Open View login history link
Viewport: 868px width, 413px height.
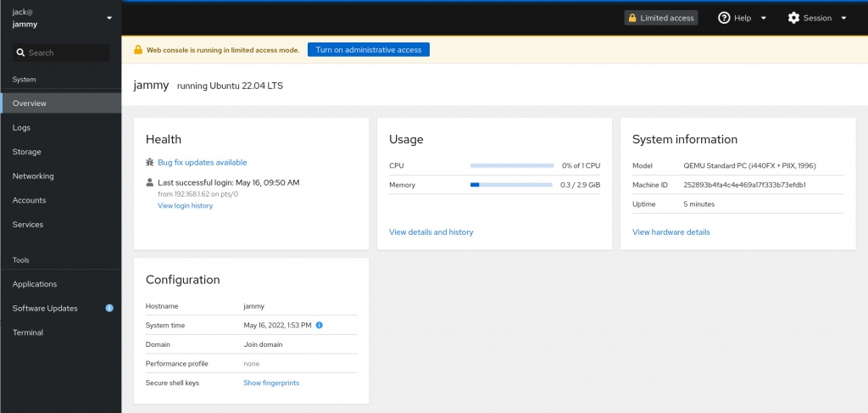click(185, 206)
